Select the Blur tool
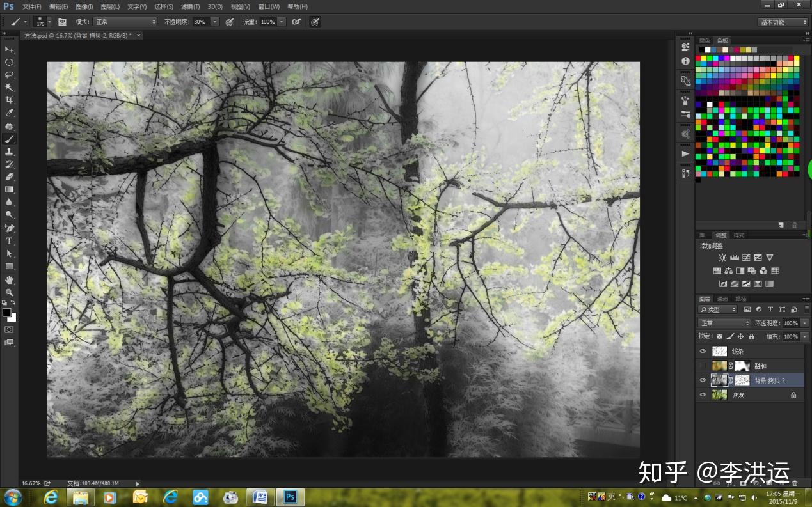 (9, 203)
